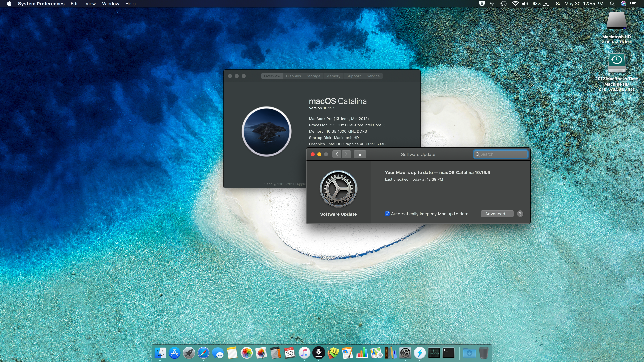
Task: Open the Edit menu
Action: 75,4
